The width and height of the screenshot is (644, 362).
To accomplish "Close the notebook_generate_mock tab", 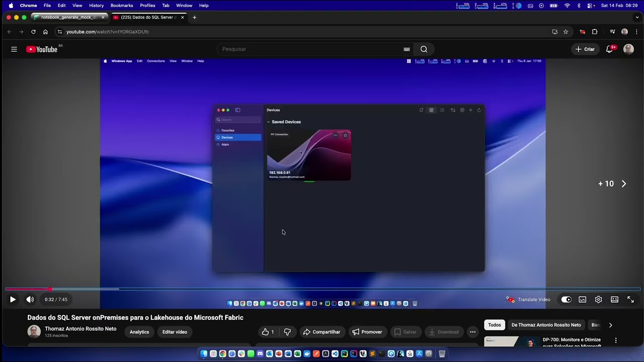I will pos(103,17).
